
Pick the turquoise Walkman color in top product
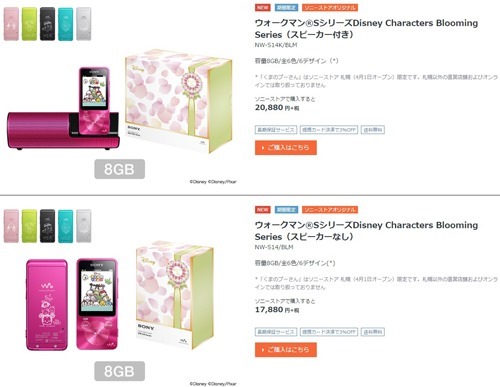coord(65,24)
